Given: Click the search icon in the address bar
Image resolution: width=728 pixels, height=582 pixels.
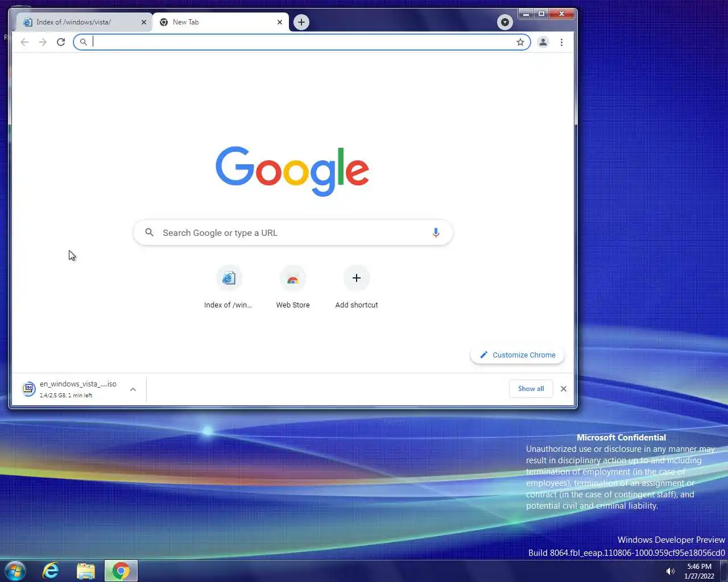Looking at the screenshot, I should [x=83, y=42].
